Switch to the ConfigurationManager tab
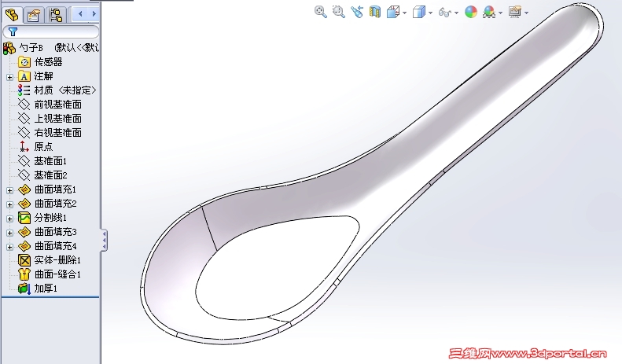Screen dimensions: 622x364 56,15
